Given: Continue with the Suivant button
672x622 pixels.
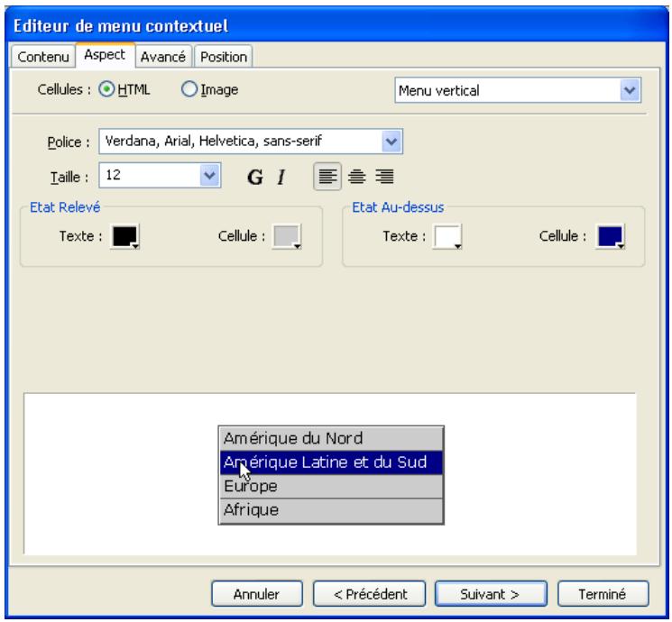Looking at the screenshot, I should click(x=491, y=594).
